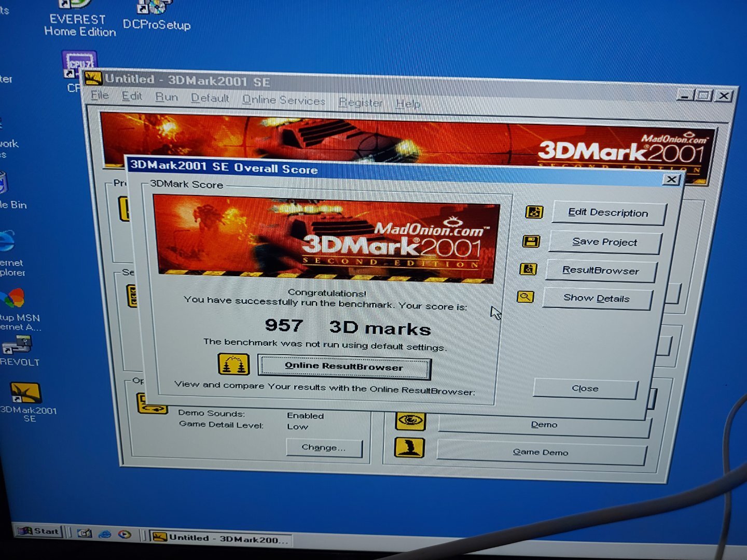Open the Setup MSN Internet Access icon
This screenshot has width=747, height=560.
[x=16, y=310]
